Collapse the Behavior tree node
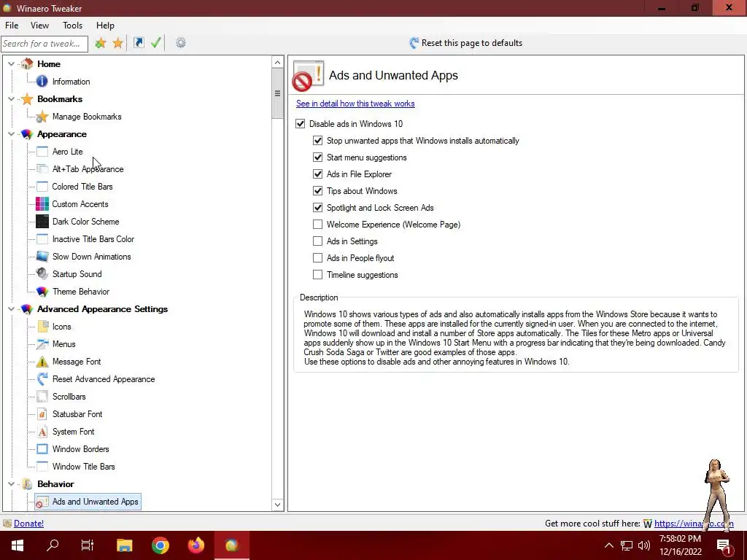Image resolution: width=747 pixels, height=560 pixels. (11, 484)
